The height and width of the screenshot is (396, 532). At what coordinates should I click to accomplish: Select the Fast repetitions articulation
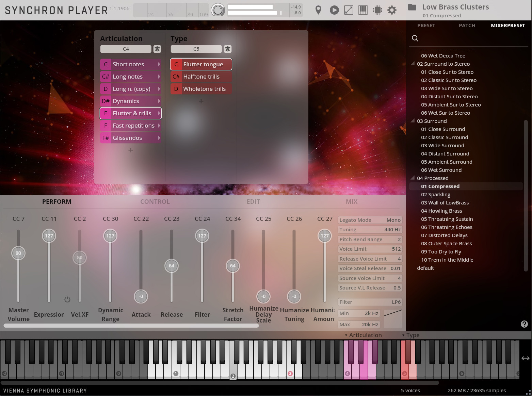131,126
